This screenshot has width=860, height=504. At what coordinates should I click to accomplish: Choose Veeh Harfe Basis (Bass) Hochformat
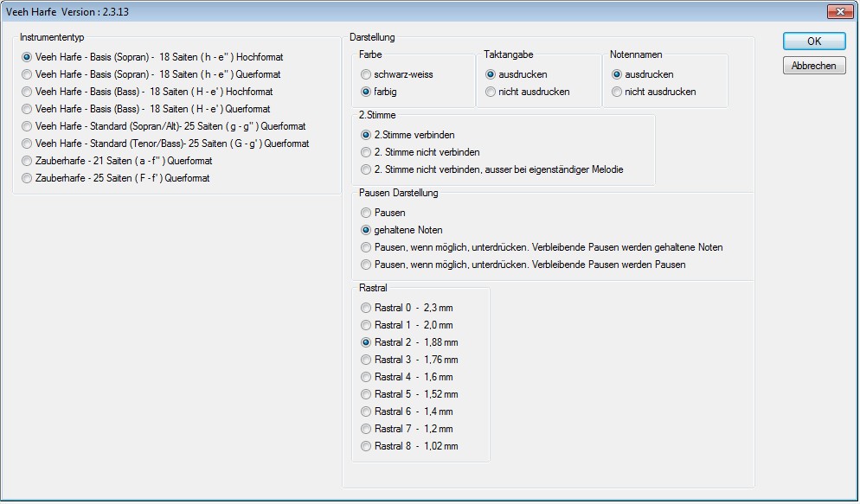[x=28, y=93]
